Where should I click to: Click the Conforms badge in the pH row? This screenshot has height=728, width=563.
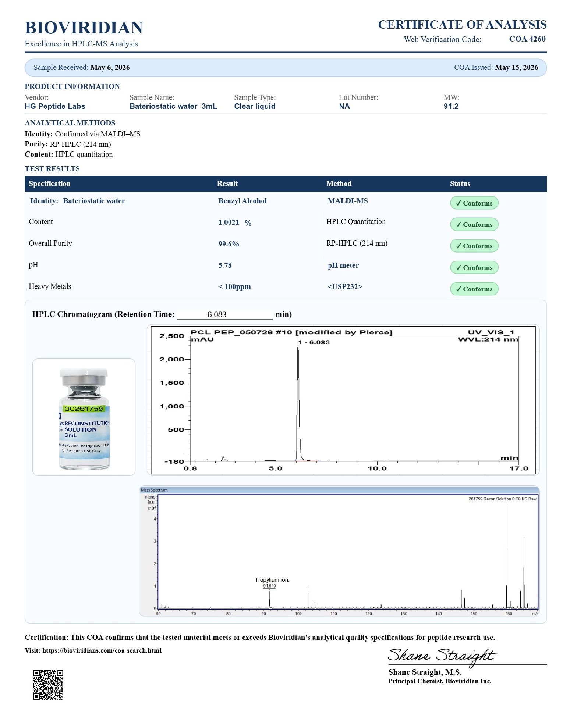(x=474, y=267)
